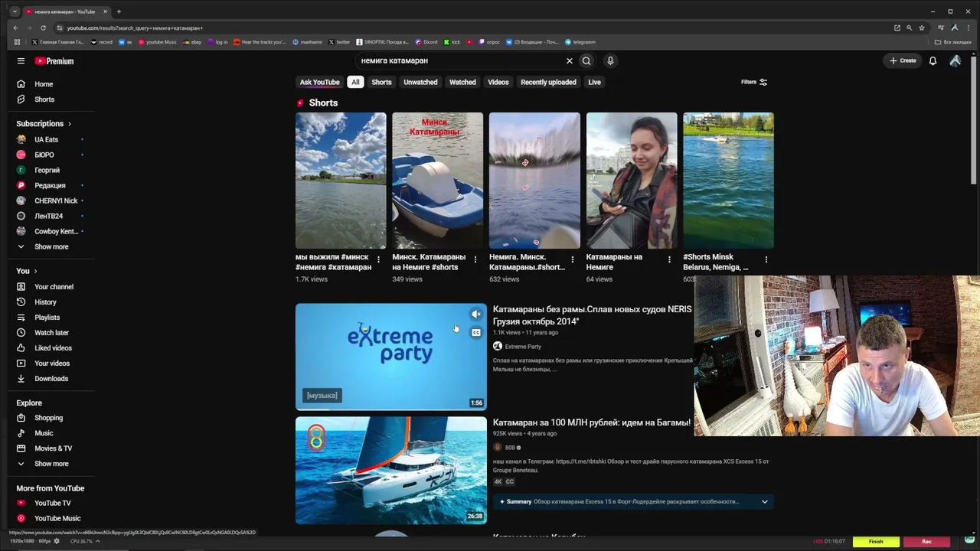Open the Extreme Party channel link

[523, 347]
